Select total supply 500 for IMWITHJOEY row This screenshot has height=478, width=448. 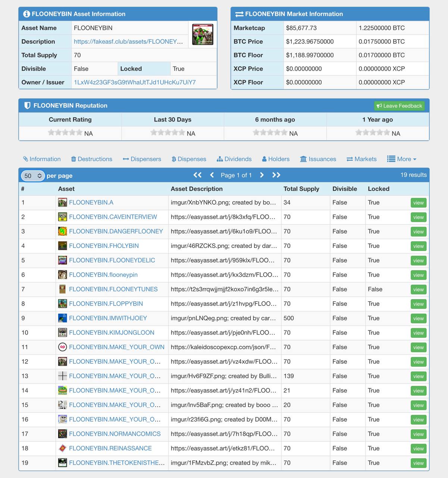[289, 318]
